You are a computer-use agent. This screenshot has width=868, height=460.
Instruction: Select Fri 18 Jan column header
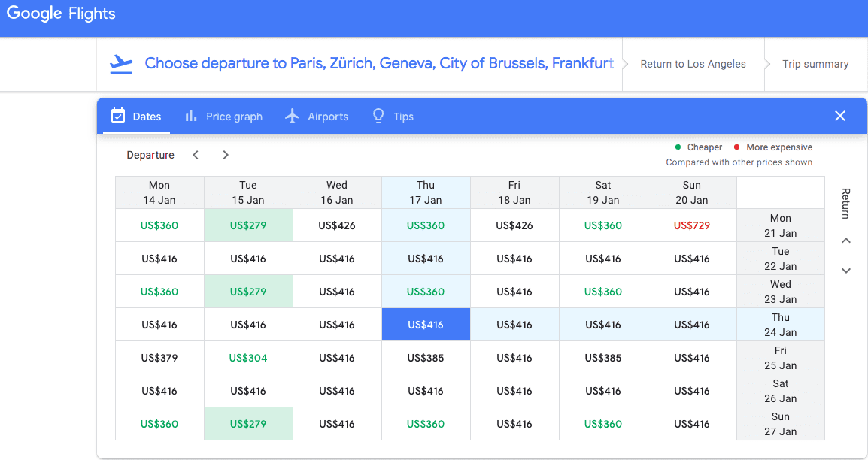tap(514, 192)
